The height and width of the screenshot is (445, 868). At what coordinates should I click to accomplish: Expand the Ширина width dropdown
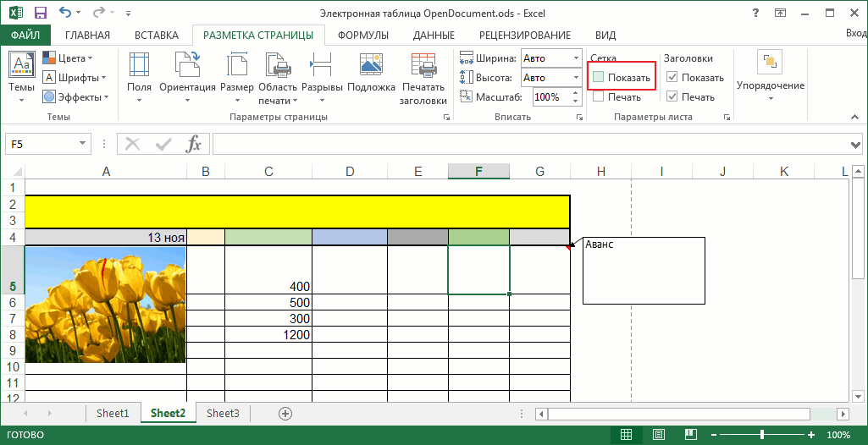point(576,58)
